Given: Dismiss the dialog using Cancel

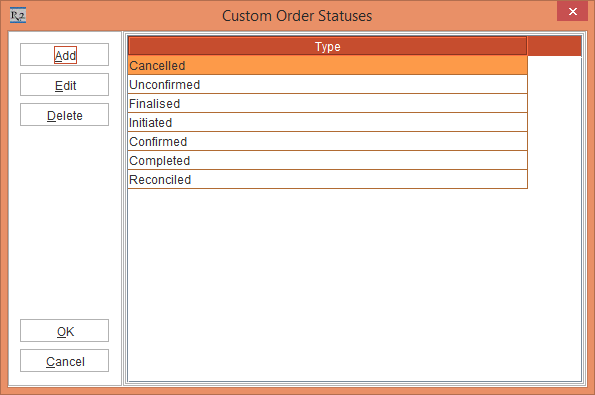Looking at the screenshot, I should [65, 361].
